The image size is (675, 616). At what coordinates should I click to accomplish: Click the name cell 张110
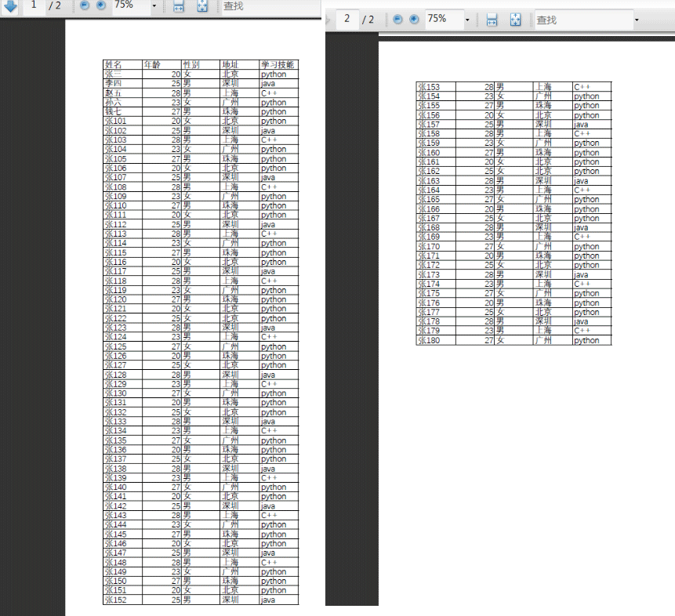coord(122,206)
